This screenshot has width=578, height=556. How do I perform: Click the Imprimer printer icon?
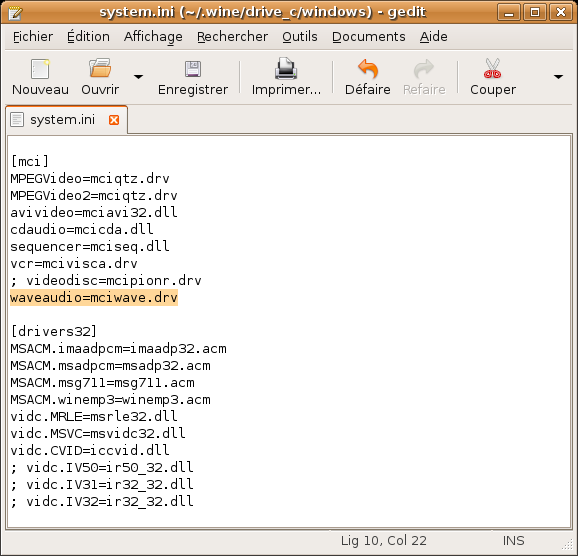click(x=286, y=69)
